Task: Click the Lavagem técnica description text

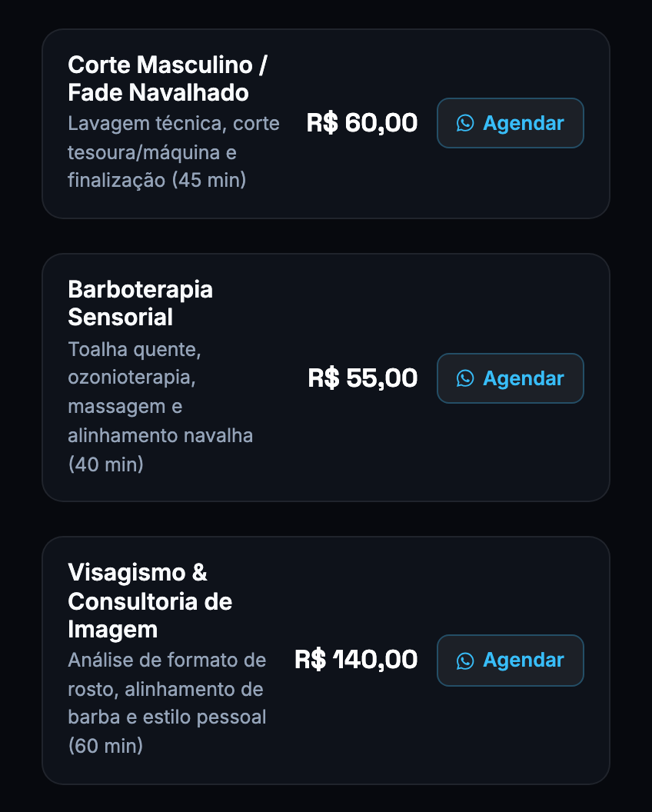Action: click(174, 152)
